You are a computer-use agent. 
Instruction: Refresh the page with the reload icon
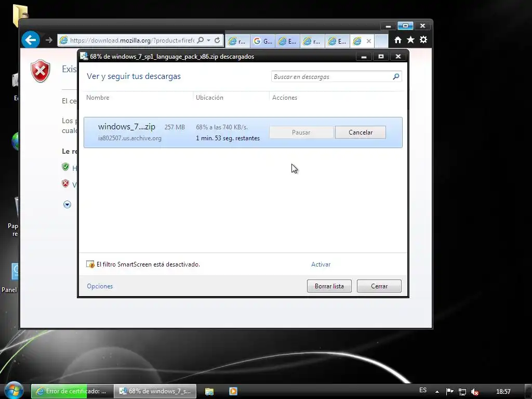click(x=217, y=41)
